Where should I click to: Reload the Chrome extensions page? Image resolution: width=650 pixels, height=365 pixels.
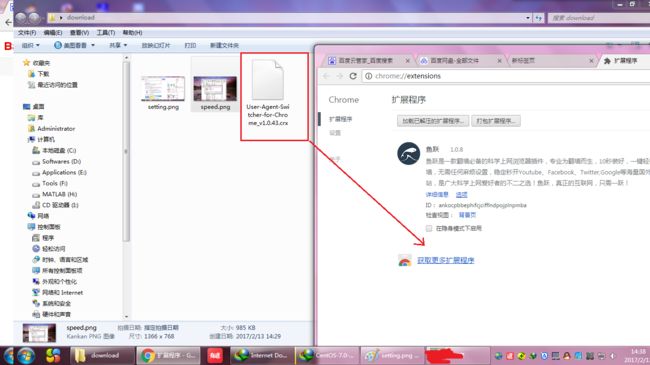(x=353, y=76)
